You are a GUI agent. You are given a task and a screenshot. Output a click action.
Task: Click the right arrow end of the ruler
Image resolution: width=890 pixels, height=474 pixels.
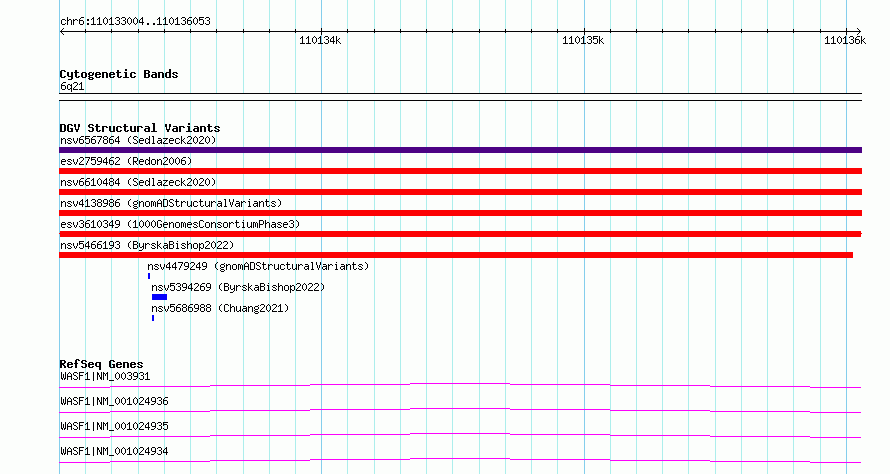[x=858, y=31]
